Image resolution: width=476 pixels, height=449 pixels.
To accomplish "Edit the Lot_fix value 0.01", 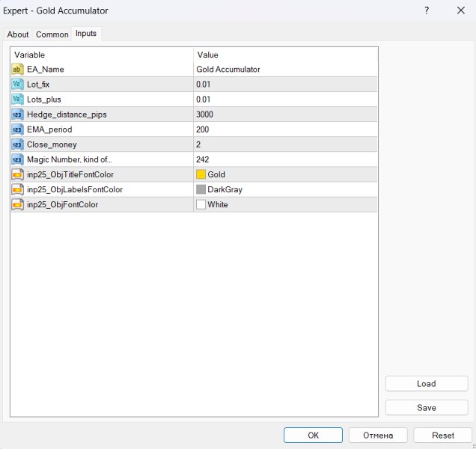I will 285,84.
